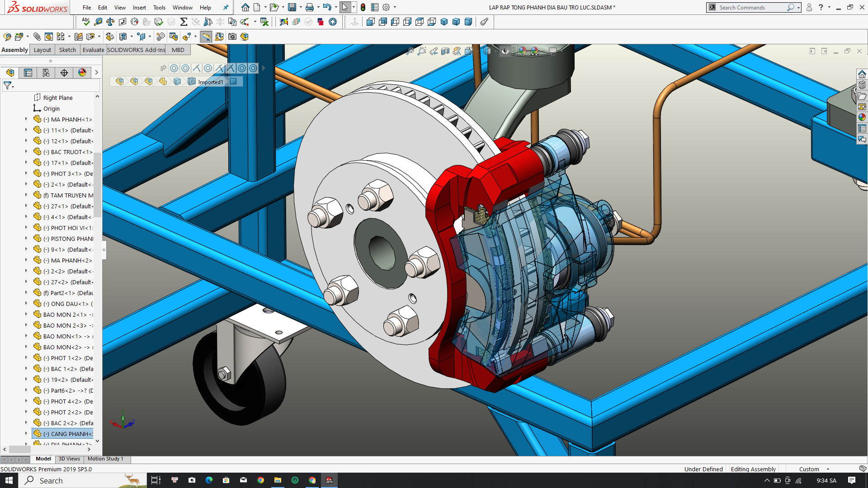Expand ONG DAU<1> tree node

point(26,303)
